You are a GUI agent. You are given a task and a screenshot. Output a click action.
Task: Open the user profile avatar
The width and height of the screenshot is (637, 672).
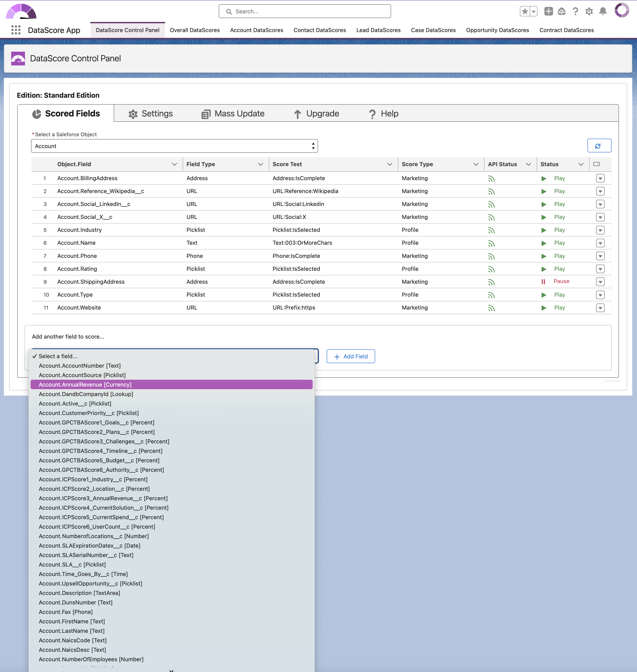tap(622, 10)
